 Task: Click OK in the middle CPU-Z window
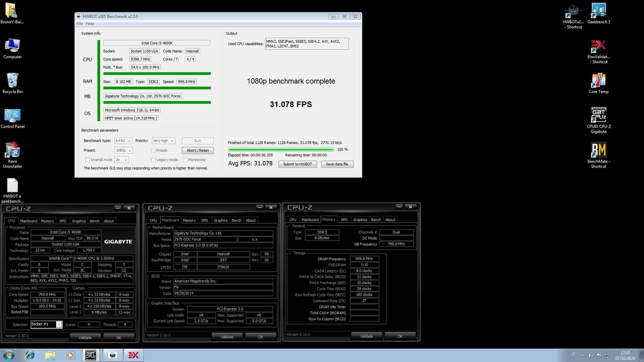tap(261, 337)
